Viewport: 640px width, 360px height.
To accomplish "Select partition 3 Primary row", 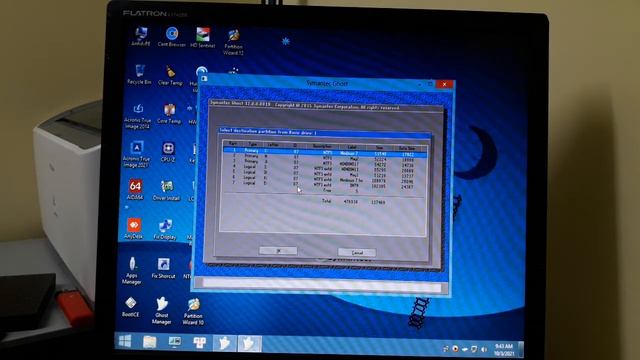I will tap(325, 162).
